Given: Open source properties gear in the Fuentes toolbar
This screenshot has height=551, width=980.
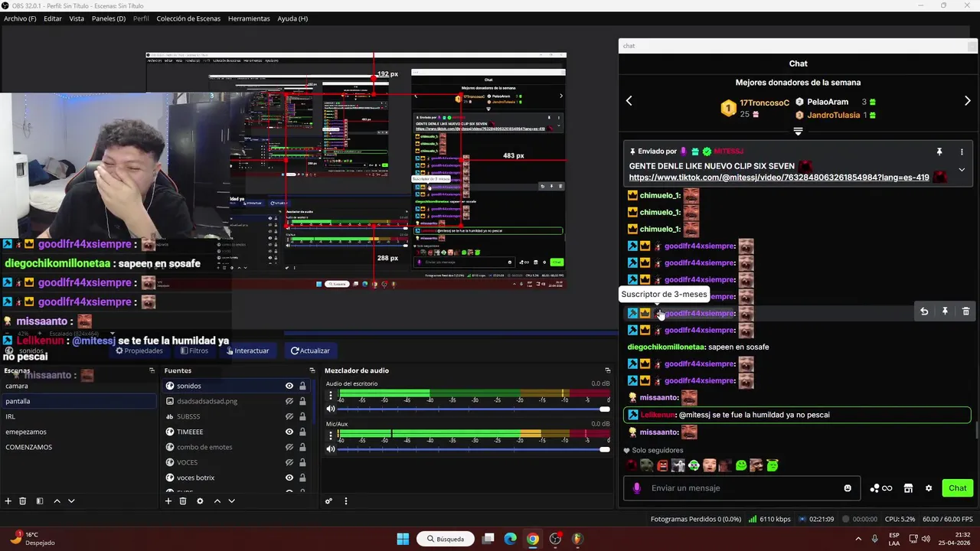Looking at the screenshot, I should [x=200, y=501].
